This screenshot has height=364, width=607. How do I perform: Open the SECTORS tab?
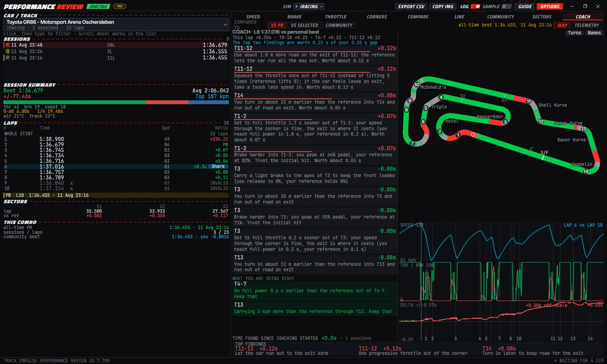[x=542, y=17]
